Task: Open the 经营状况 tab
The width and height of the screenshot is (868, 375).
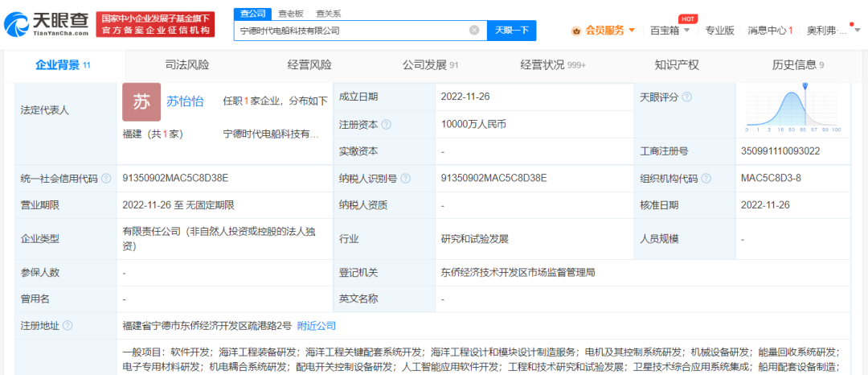Action: pos(552,65)
